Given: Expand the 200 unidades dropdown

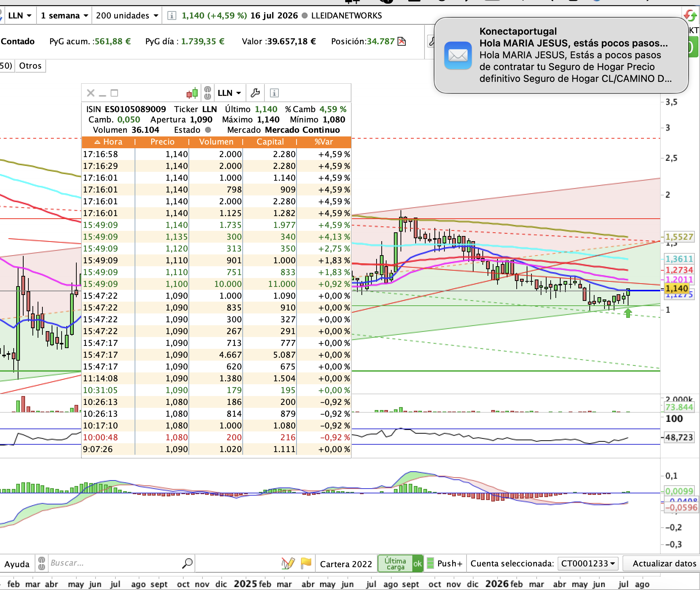Looking at the screenshot, I should pos(127,15).
